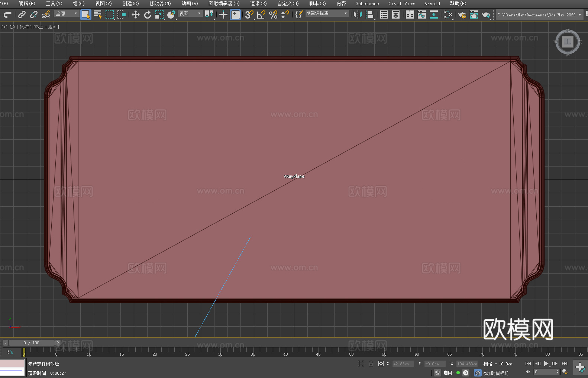Click Bind to Space Warp icon
588x378 pixels.
(x=46, y=14)
